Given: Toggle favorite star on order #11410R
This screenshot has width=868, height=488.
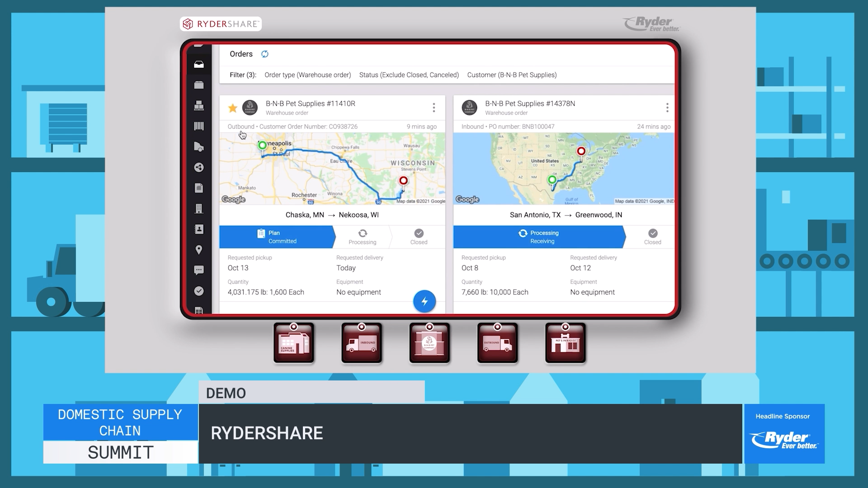Looking at the screenshot, I should [233, 108].
